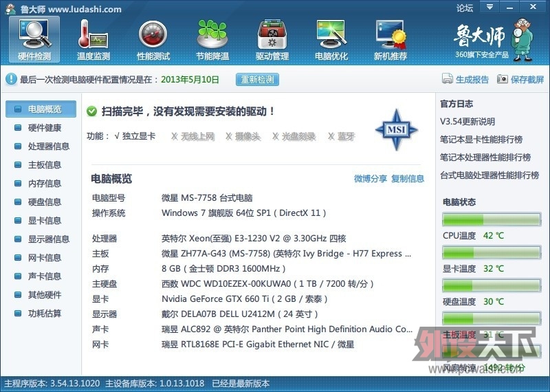Click the Windows 7 旗舰版 OS value

pyautogui.click(x=244, y=213)
